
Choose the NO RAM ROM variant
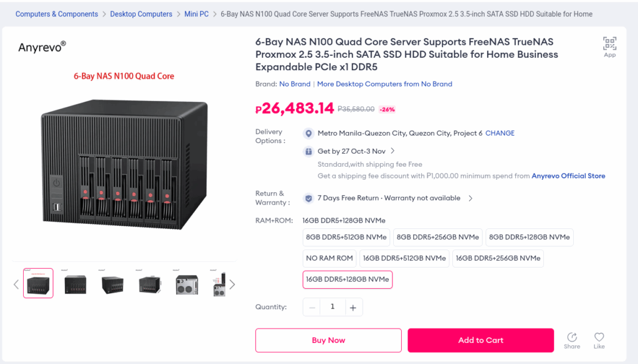pyautogui.click(x=330, y=258)
